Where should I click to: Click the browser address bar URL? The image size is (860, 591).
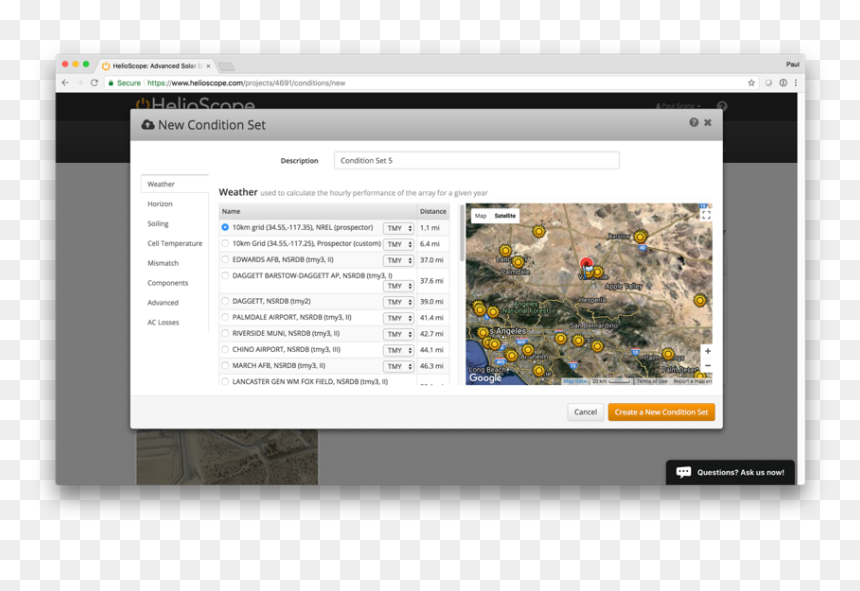246,83
